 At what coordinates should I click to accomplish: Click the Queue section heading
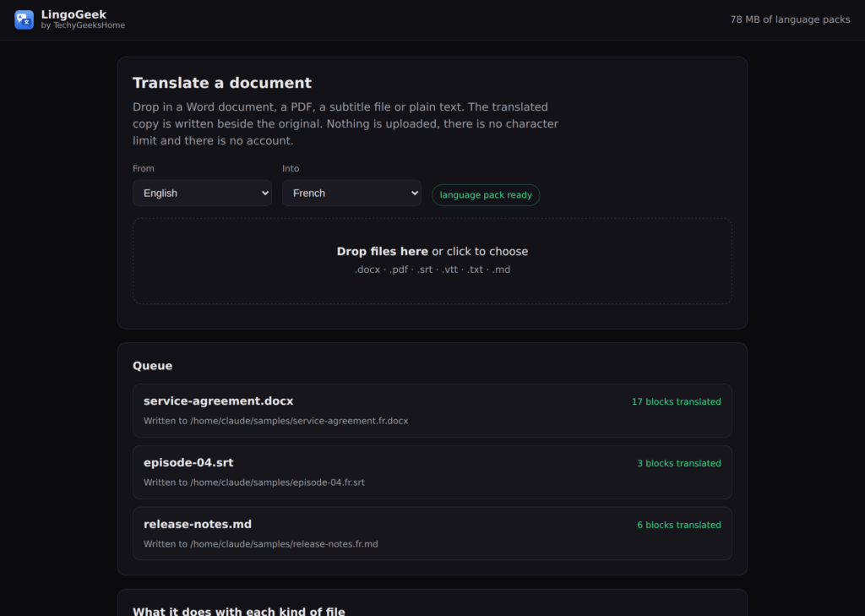click(x=152, y=366)
